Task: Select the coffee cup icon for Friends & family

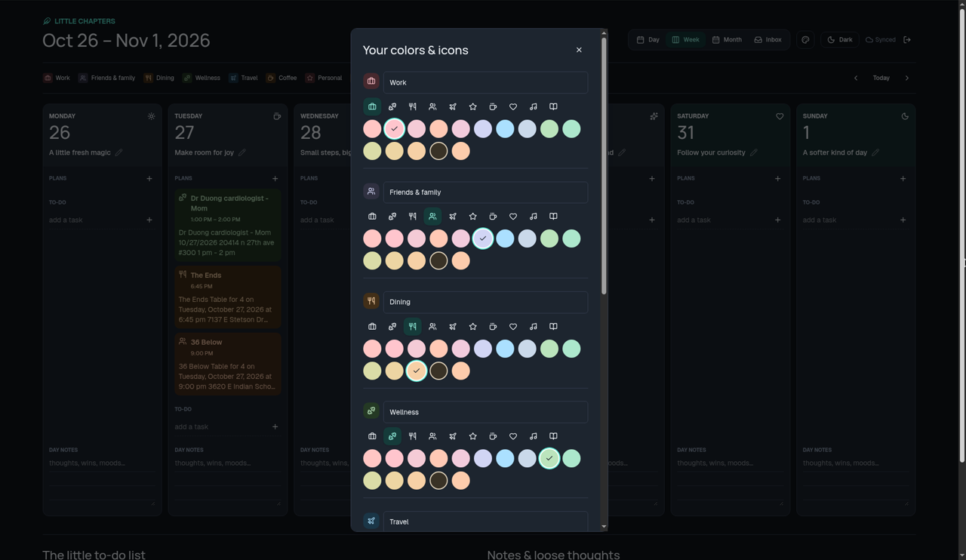Action: (x=493, y=217)
